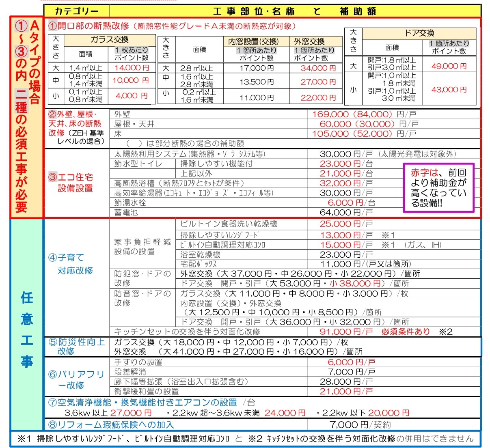Click the '13,000円/戸' range hood amount
This screenshot has height=448, width=490.
tap(346, 235)
